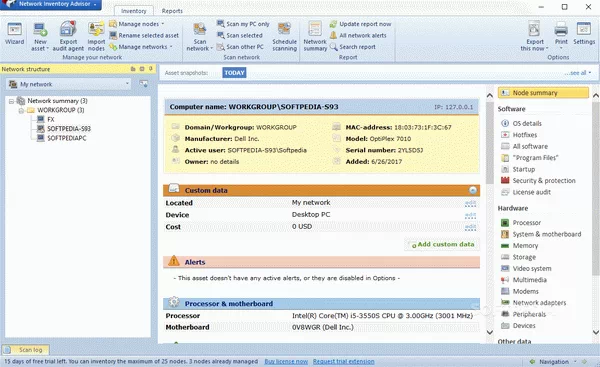Click the network view button beside My network
The image size is (600, 367).
[144, 84]
